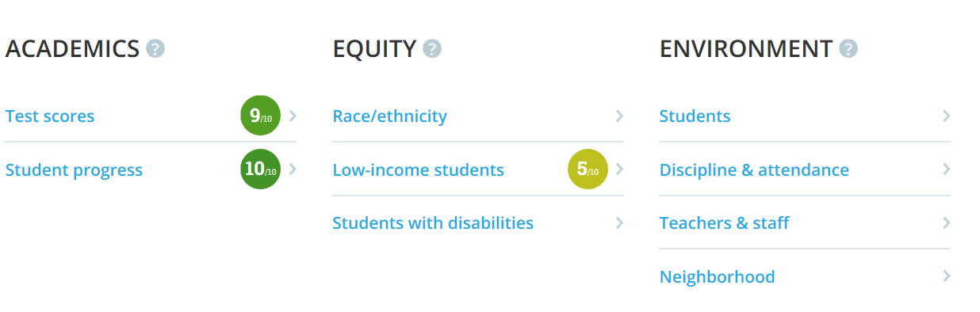Click the Teachers & staff chevron arrow
980x312 pixels.
(946, 223)
